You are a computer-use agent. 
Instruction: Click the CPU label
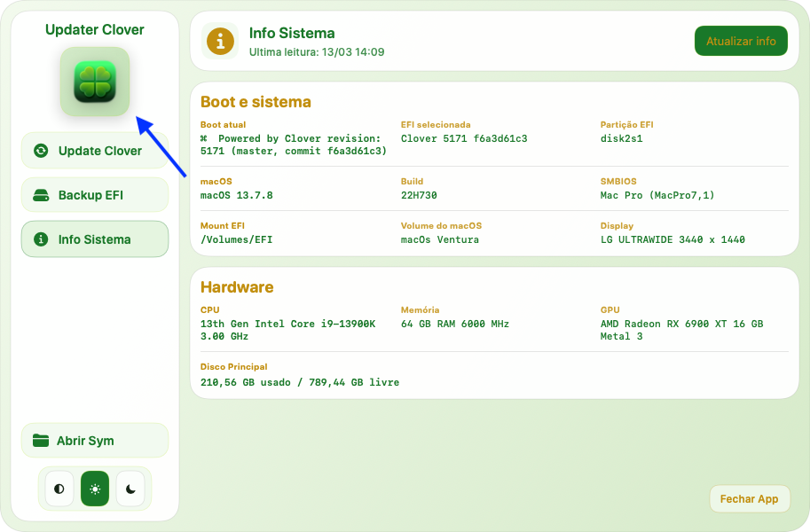coord(209,310)
